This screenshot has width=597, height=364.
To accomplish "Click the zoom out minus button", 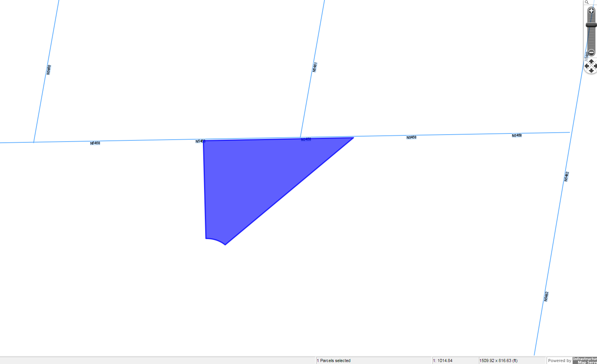I will [x=591, y=52].
